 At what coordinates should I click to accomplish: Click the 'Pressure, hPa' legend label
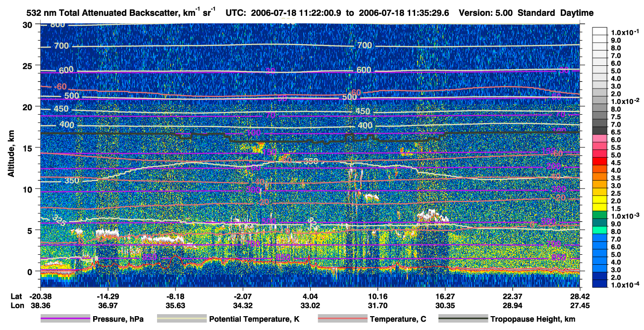(x=118, y=319)
